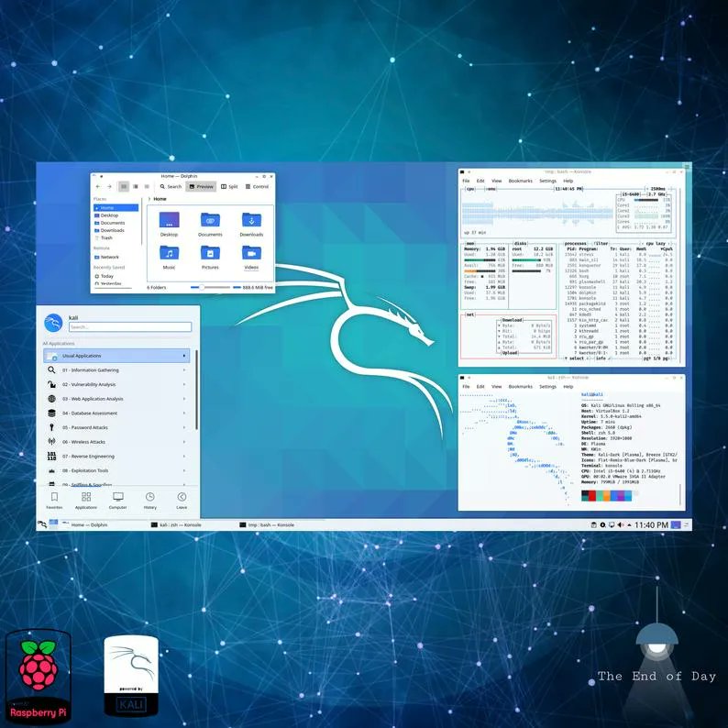Open the Desktop folder icon

pos(169,224)
